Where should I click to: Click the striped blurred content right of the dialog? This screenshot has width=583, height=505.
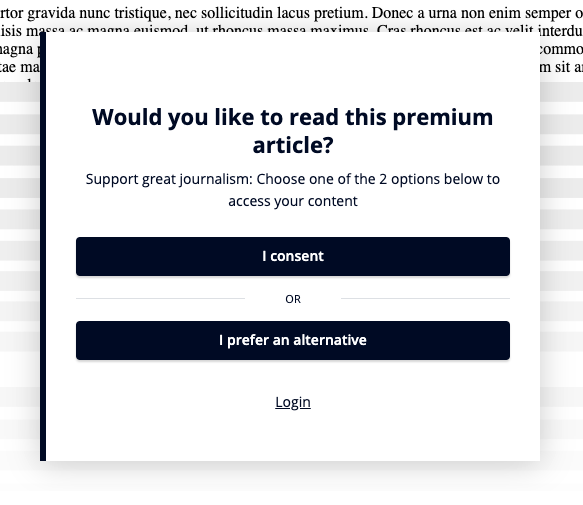coord(561,260)
